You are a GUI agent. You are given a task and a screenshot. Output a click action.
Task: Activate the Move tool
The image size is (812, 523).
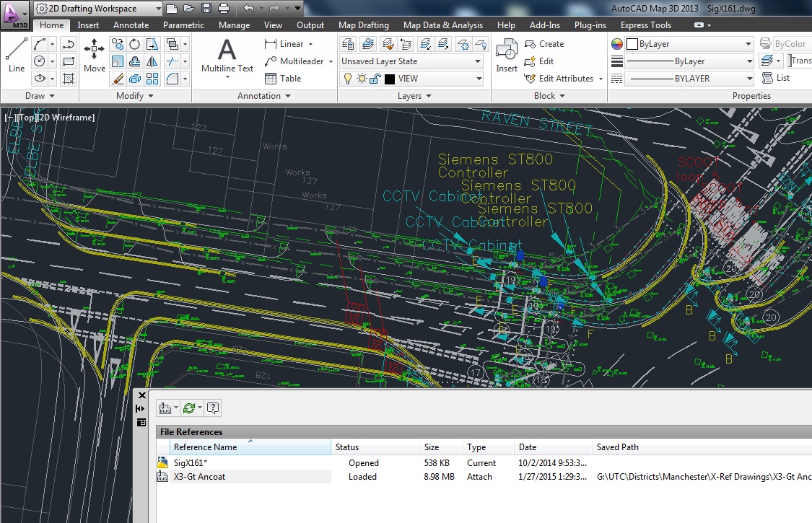(x=95, y=55)
